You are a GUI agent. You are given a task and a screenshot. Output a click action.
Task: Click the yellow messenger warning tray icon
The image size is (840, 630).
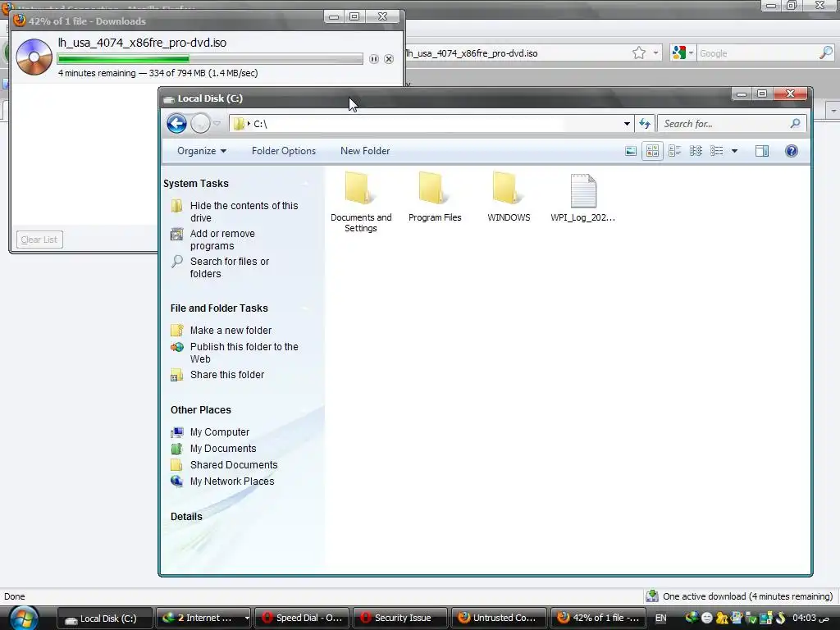722,619
